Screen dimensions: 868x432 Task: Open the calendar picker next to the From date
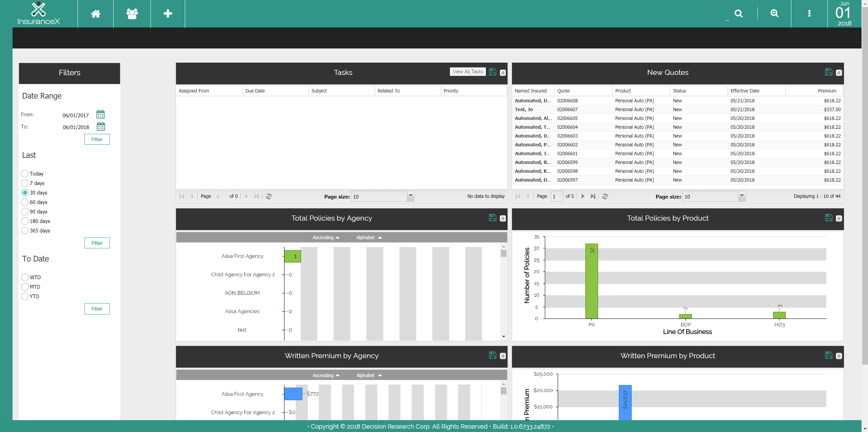[100, 114]
